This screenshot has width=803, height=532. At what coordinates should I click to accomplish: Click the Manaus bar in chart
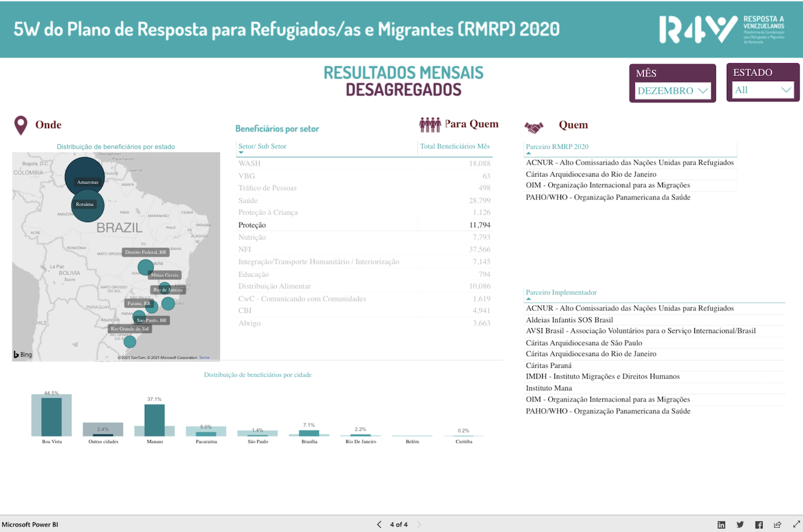pyautogui.click(x=155, y=420)
